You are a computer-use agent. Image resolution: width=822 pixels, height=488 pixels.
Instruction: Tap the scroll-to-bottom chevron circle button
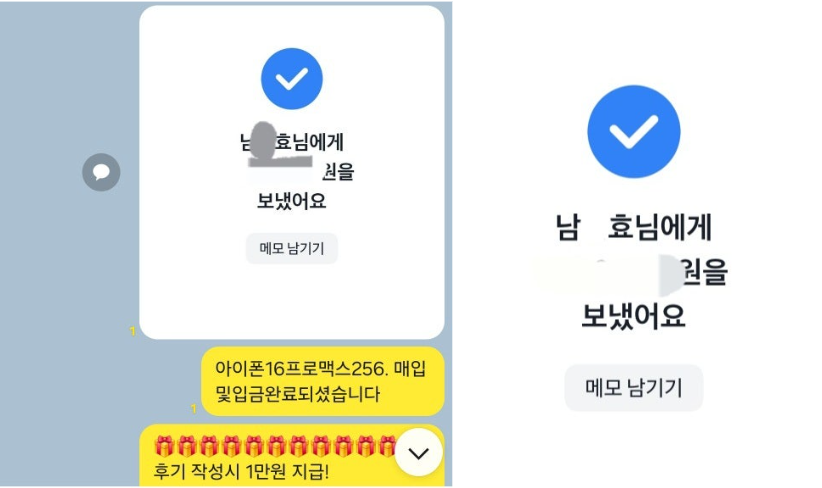tap(418, 452)
